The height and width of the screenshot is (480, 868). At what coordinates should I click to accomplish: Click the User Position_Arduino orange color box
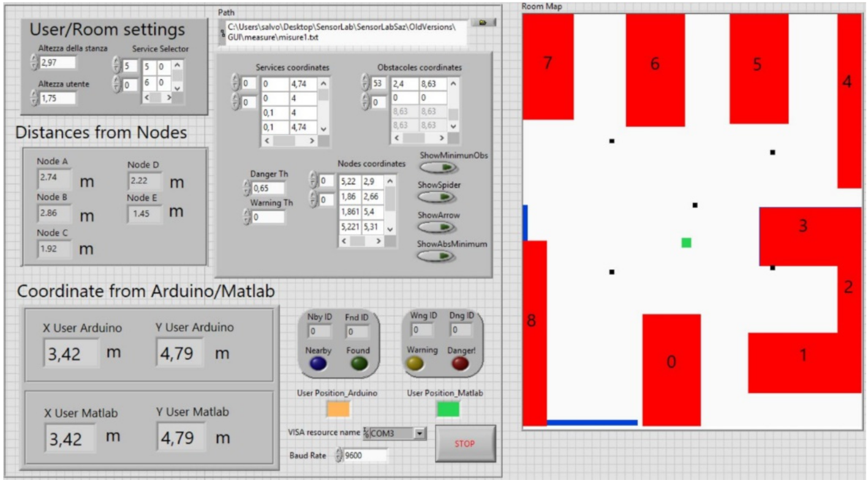(338, 410)
